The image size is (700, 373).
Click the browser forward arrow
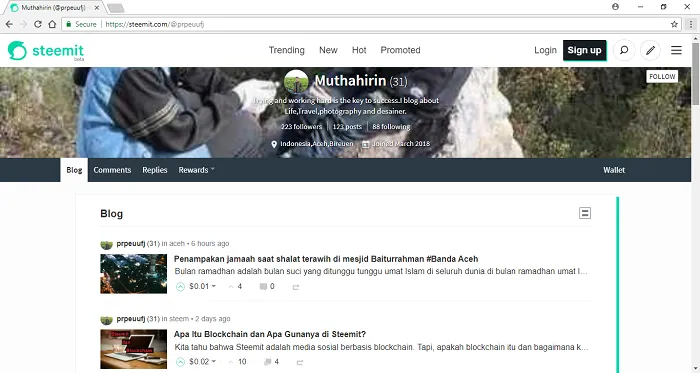pos(24,24)
